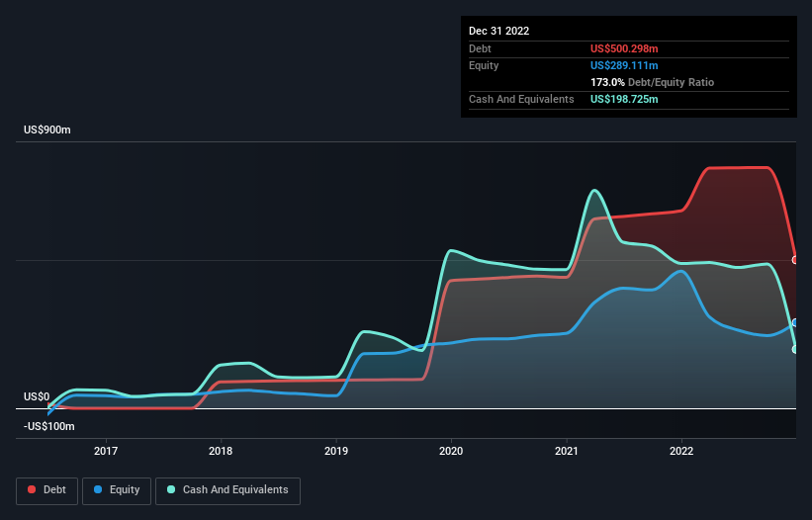Click the Dec 31 2022 tooltip date
The height and width of the screenshot is (520, 812).
[x=499, y=31]
